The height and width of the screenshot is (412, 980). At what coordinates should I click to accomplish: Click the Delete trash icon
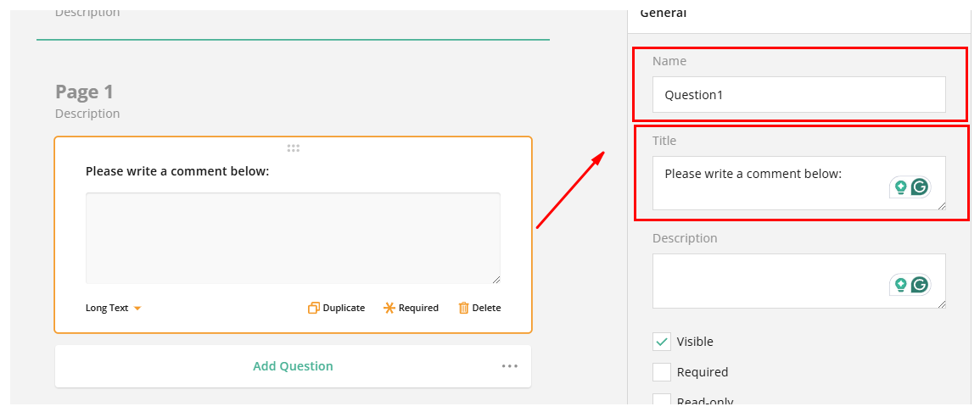coord(464,308)
